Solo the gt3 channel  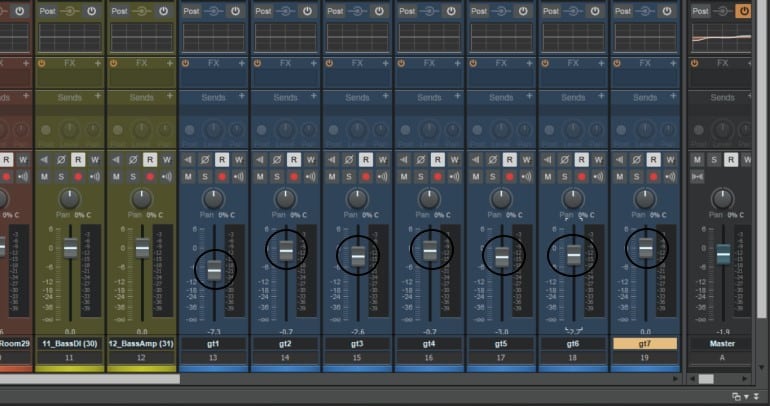click(349, 177)
